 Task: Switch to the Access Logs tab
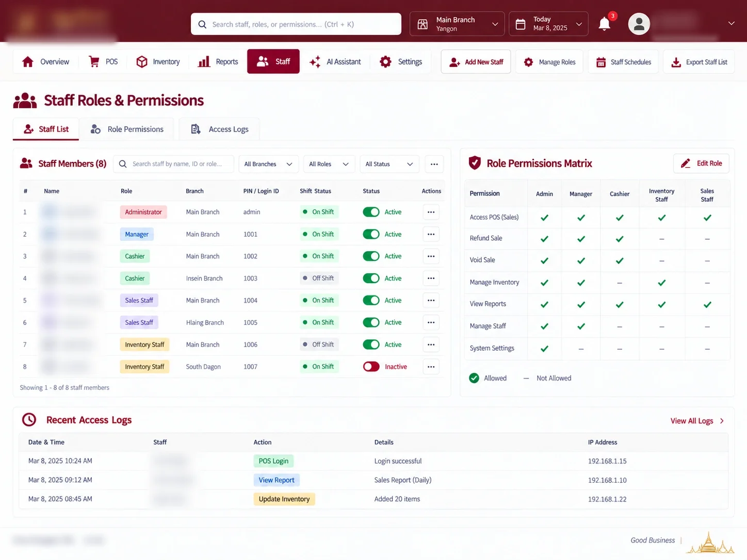[x=219, y=129]
